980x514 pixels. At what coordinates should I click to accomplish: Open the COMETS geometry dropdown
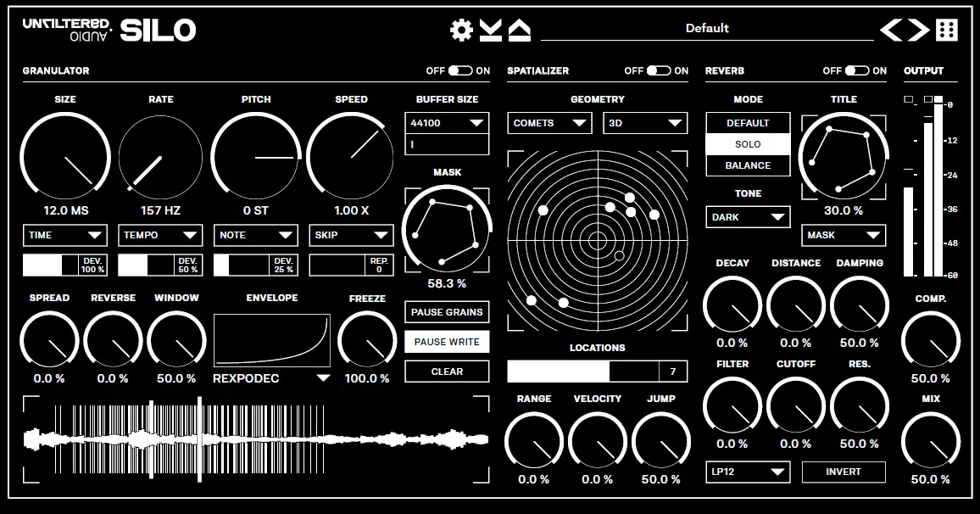[x=548, y=123]
